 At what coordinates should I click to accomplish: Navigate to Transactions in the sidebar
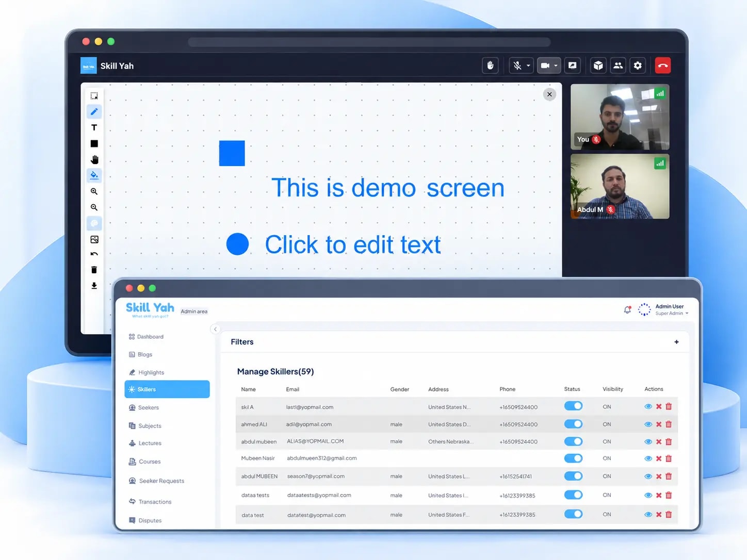150,502
